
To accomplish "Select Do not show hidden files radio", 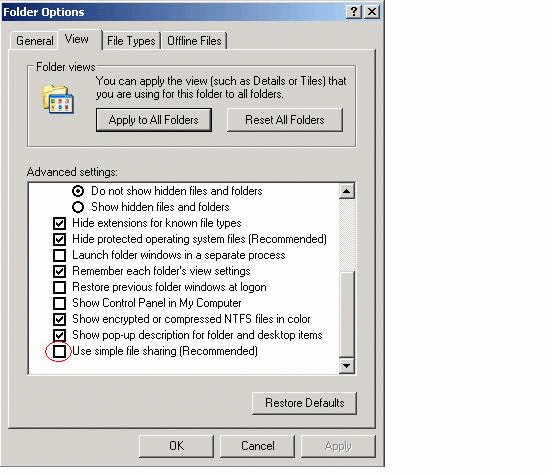I will click(78, 191).
